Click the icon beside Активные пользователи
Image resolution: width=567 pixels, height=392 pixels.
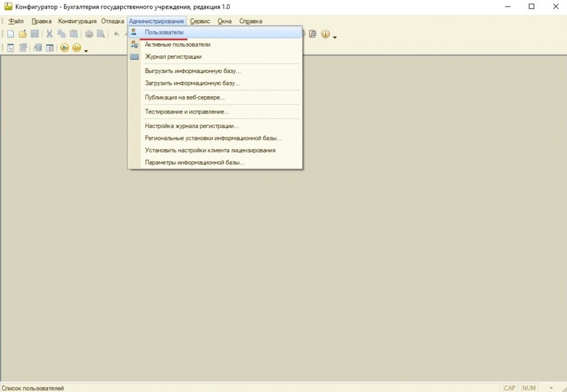(x=134, y=44)
